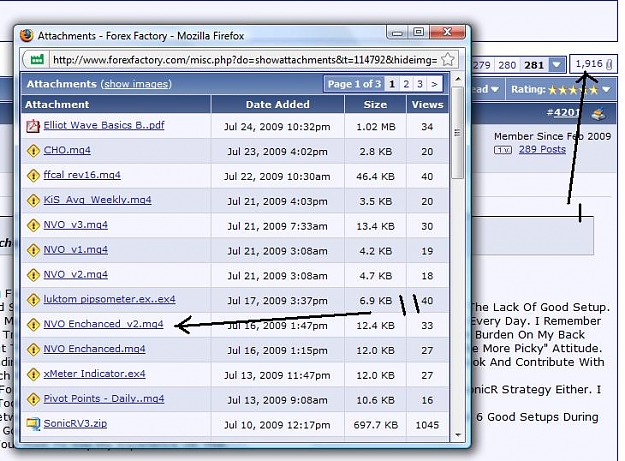The height and width of the screenshot is (461, 625).
Task: Click the "Jul 24, 2009 10:32pm" date cell
Action: point(277,127)
